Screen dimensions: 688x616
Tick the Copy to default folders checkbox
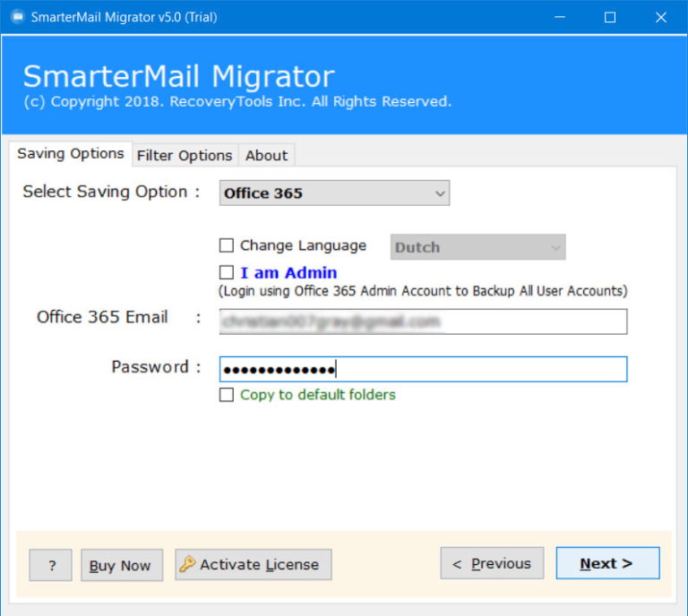point(227,395)
